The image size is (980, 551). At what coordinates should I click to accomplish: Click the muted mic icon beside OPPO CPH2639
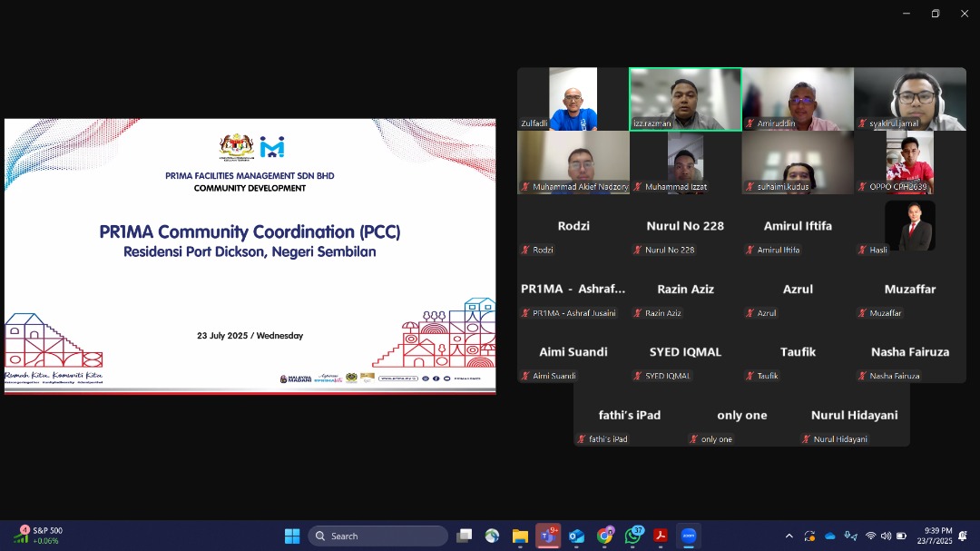tap(863, 186)
